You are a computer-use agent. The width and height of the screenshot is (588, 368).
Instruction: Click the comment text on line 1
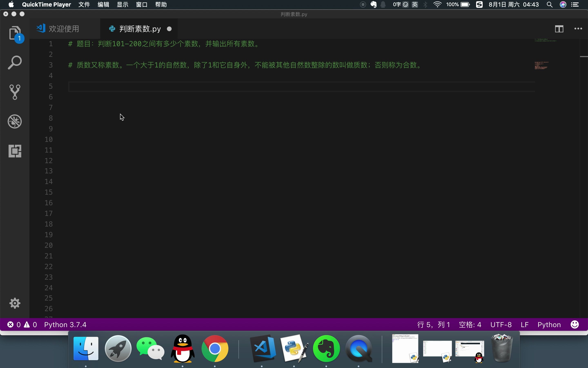[164, 44]
